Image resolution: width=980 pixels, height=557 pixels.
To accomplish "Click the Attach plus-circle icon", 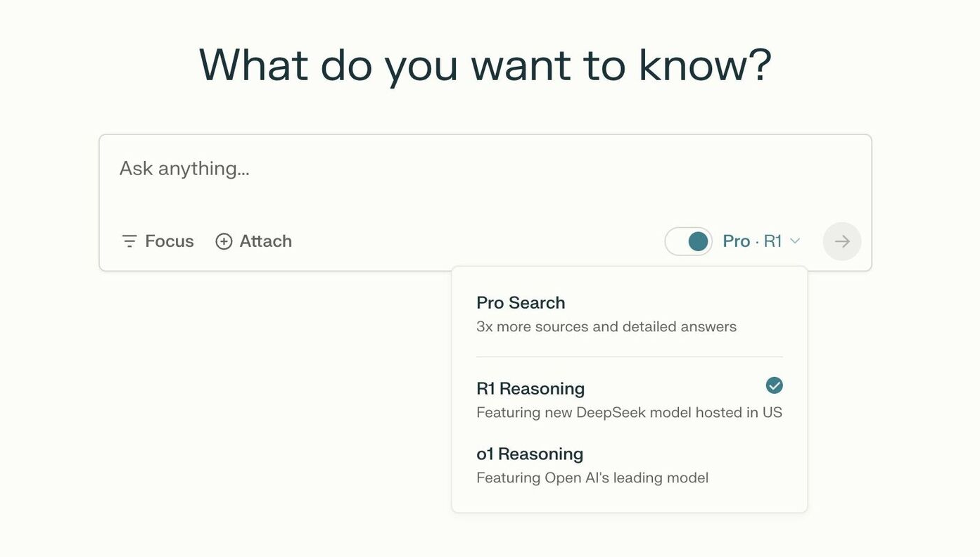I will click(x=224, y=241).
